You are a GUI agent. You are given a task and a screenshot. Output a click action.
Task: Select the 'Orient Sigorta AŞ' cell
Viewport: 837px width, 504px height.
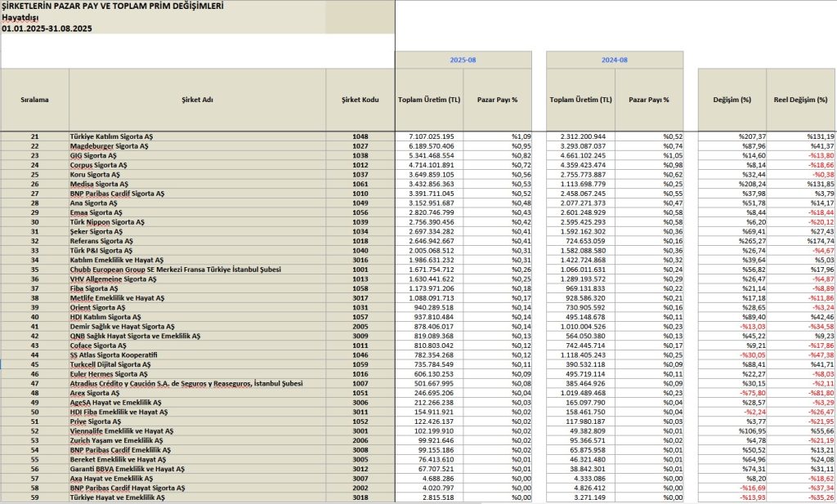tap(197, 308)
